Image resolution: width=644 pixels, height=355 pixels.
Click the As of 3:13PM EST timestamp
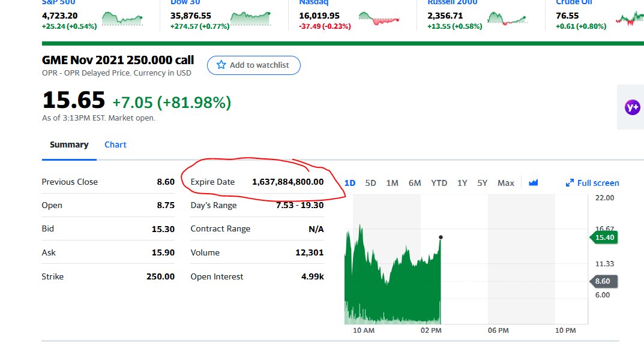pos(98,118)
